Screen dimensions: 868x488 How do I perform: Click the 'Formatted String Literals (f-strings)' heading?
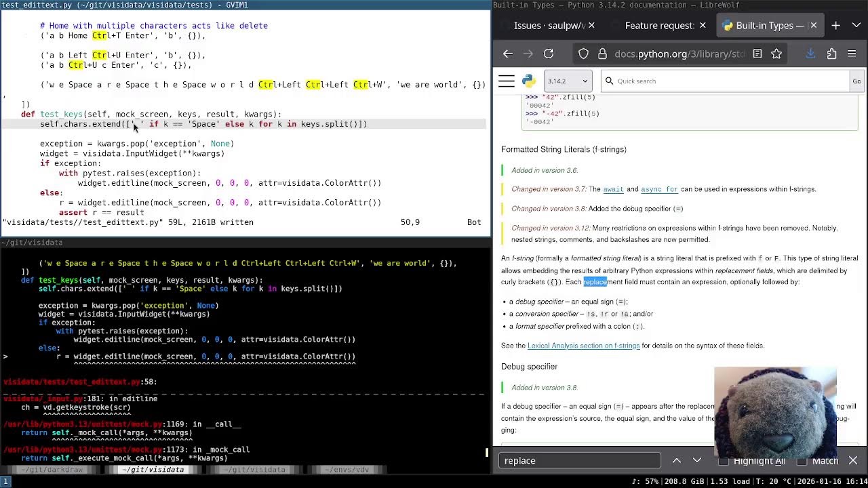tap(564, 149)
